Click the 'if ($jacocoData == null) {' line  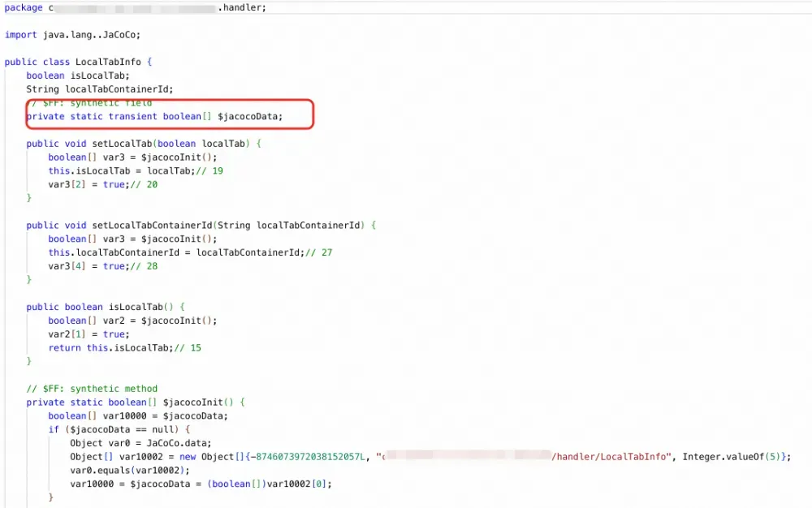pyautogui.click(x=119, y=430)
